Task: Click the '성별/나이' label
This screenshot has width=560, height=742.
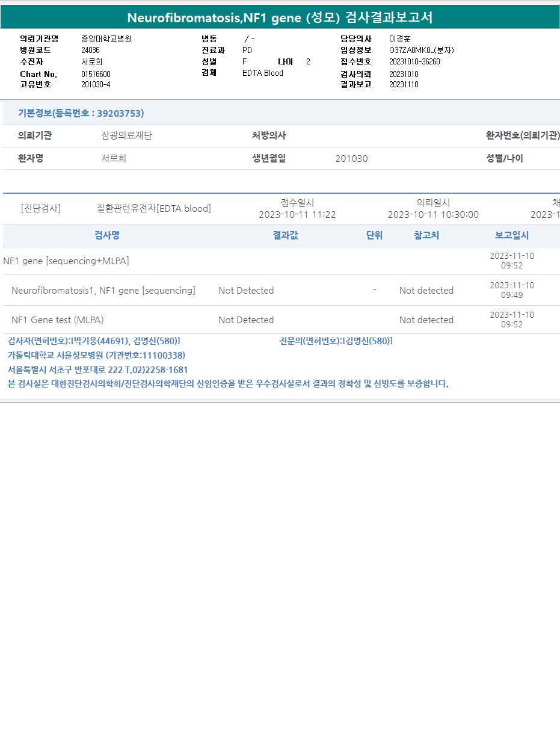Action: point(505,158)
